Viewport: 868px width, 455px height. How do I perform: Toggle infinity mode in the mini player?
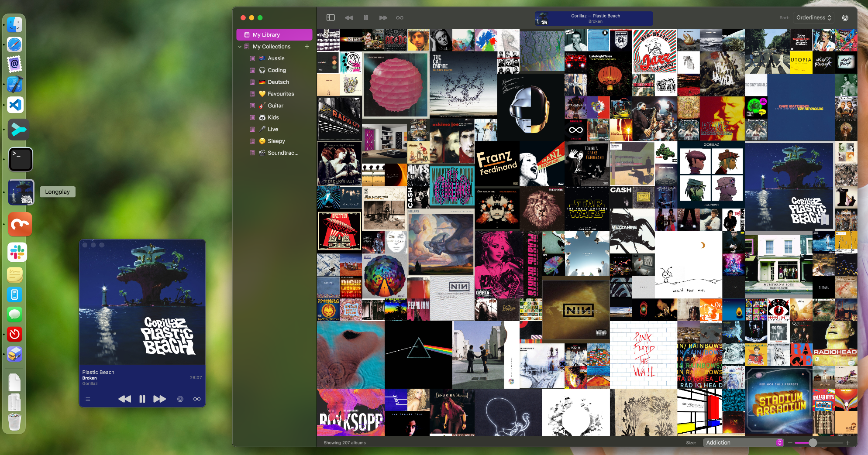click(x=197, y=399)
